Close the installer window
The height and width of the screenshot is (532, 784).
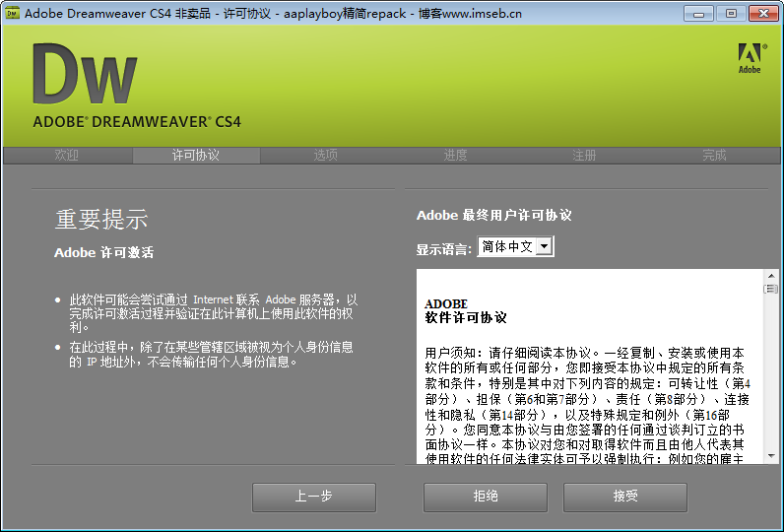coord(763,14)
